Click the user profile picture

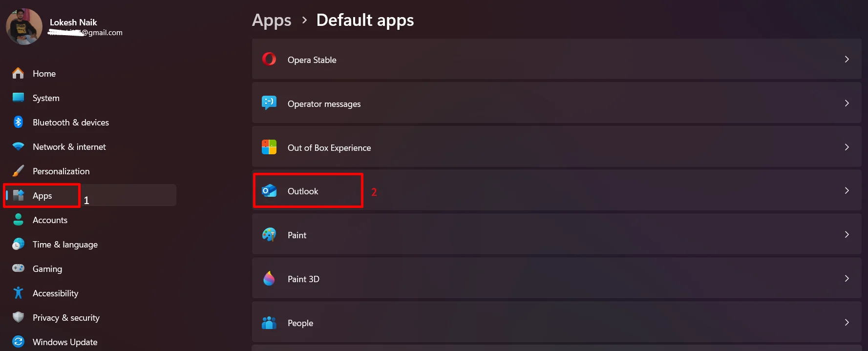click(x=24, y=26)
